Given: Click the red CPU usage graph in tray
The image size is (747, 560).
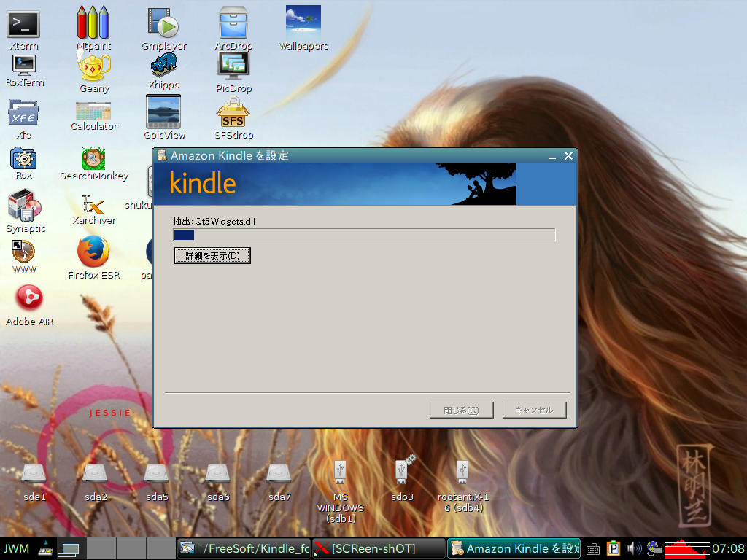Looking at the screenshot, I should (x=687, y=548).
